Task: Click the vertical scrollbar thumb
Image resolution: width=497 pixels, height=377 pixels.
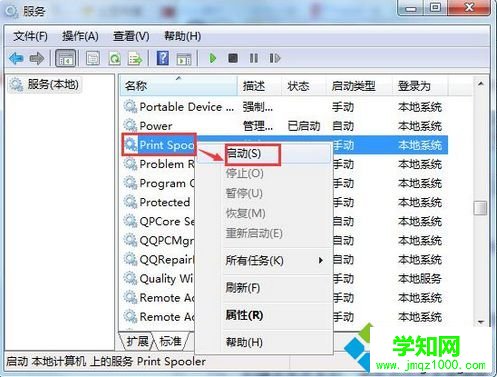Action: (x=480, y=208)
